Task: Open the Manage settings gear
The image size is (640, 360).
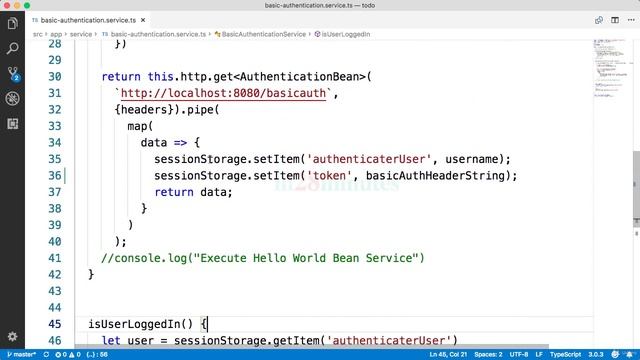Action: pos(12,336)
